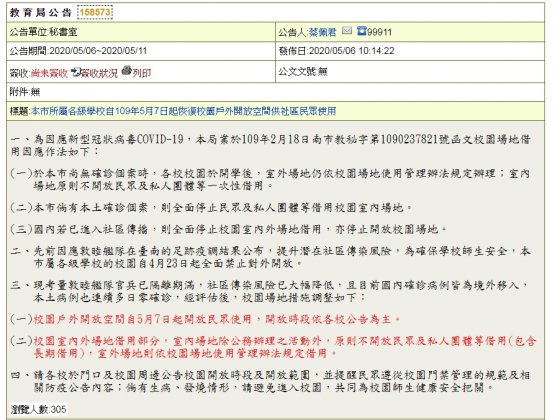Click the 公告單位 秘書室 cell
The width and height of the screenshot is (560, 420).
(141, 32)
